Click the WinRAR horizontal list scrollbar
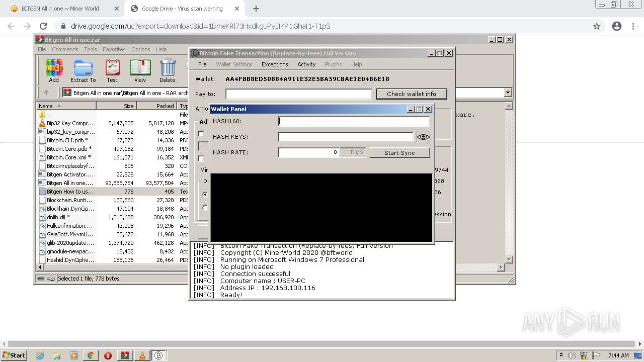 point(271,267)
